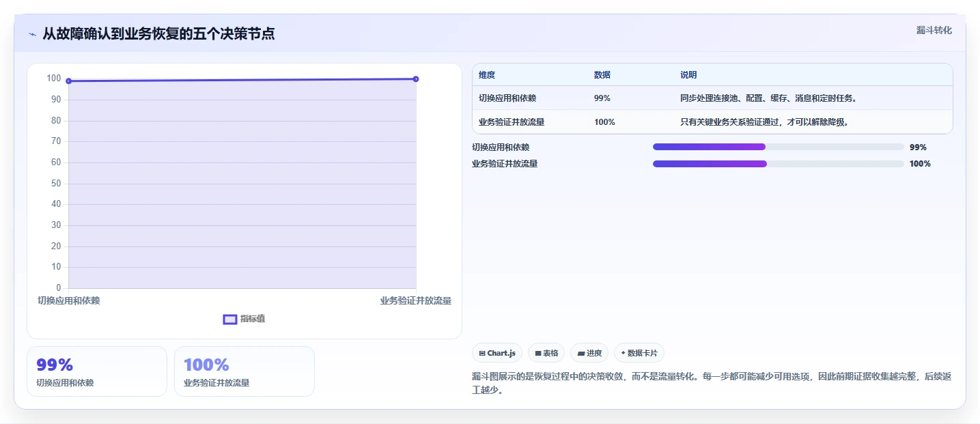Click the 指标值 legend label
980x424 pixels.
(x=252, y=319)
